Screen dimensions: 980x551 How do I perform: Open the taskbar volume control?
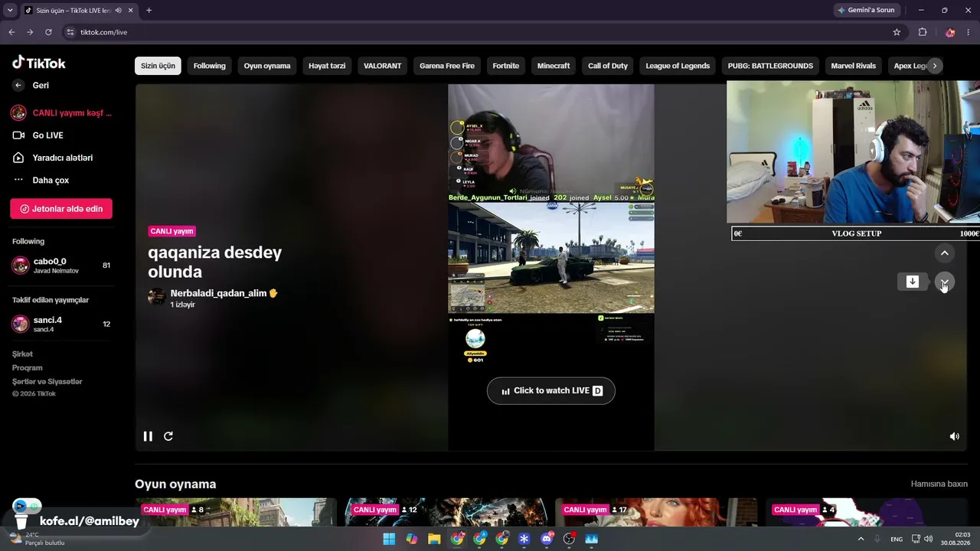point(929,539)
